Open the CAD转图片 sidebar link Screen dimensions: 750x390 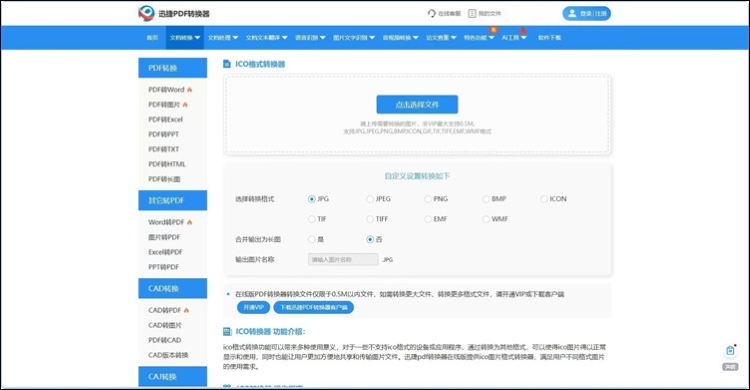point(165,325)
